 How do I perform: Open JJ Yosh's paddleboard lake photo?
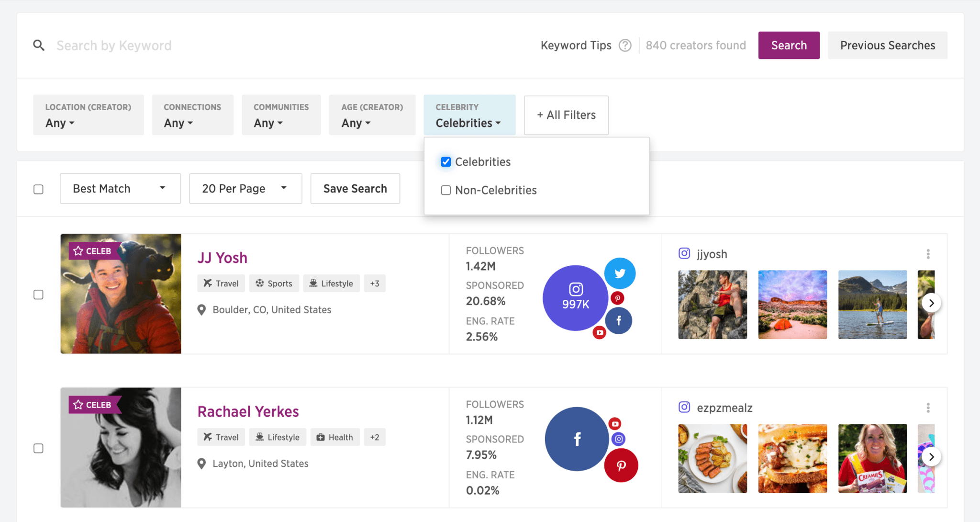[x=872, y=305]
